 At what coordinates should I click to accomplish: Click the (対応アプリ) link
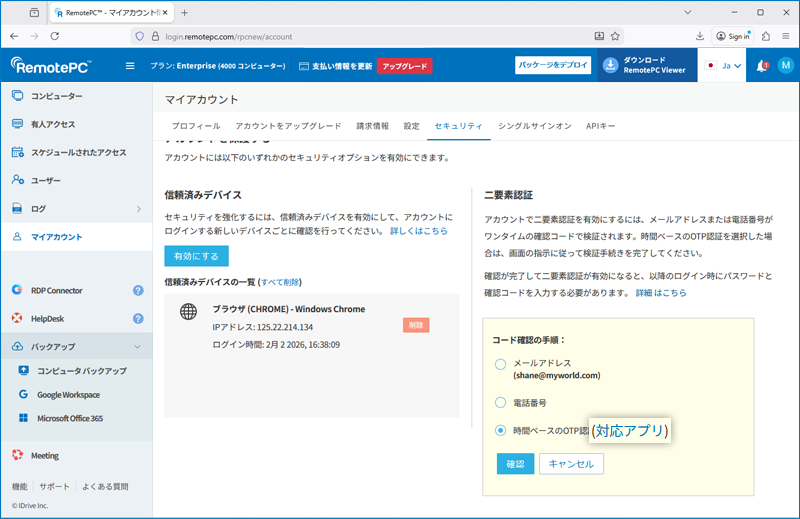pos(630,431)
